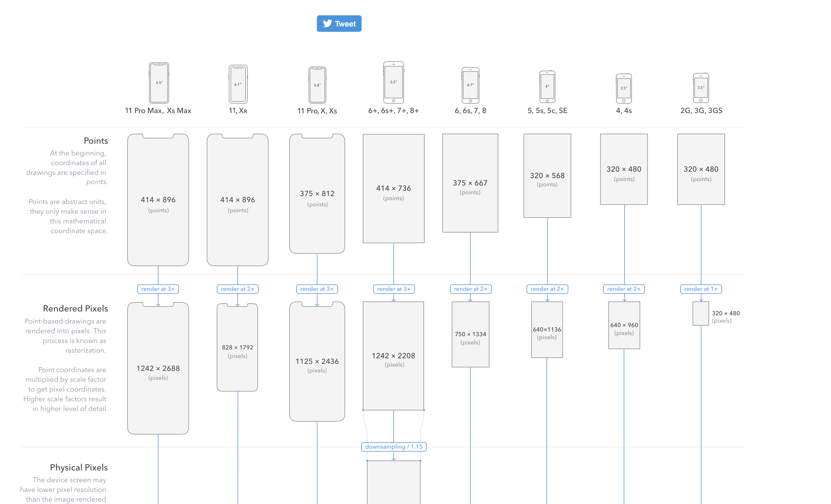Click "render at 2×" under 6, 6s column

471,289
